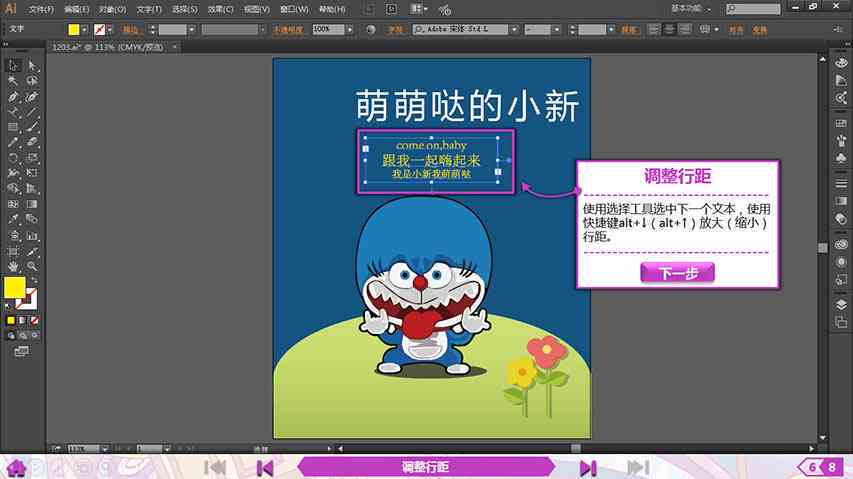
Task: Select the Rectangle tool
Action: pyautogui.click(x=13, y=127)
